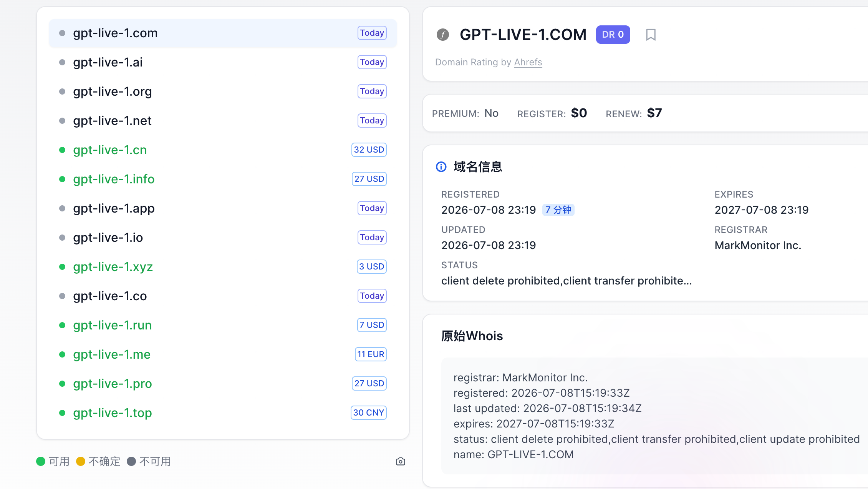Open the available gpt-live-1.xyz domain

[x=223, y=267]
